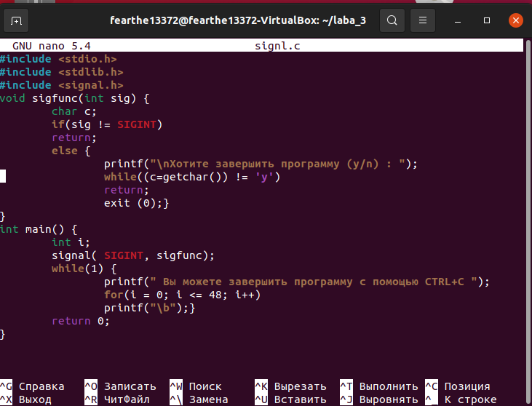Click the printf Хотите завершить программу line
The image size is (532, 406).
(x=261, y=164)
